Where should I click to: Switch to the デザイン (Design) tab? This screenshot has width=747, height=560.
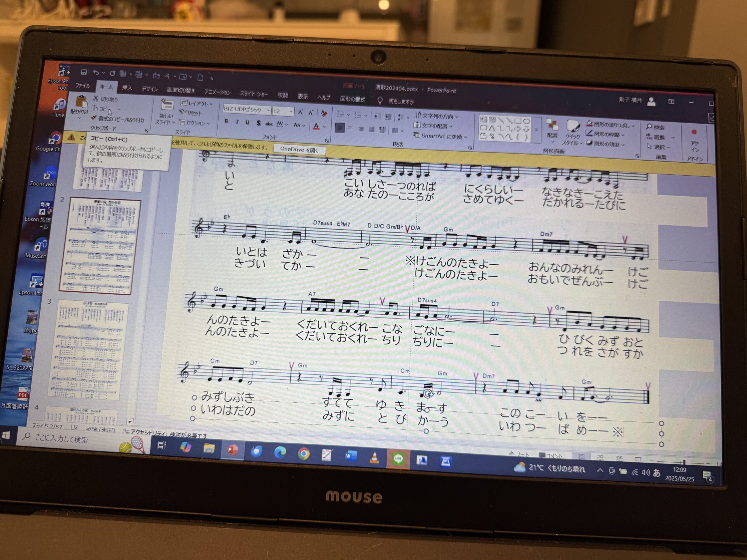click(x=150, y=89)
